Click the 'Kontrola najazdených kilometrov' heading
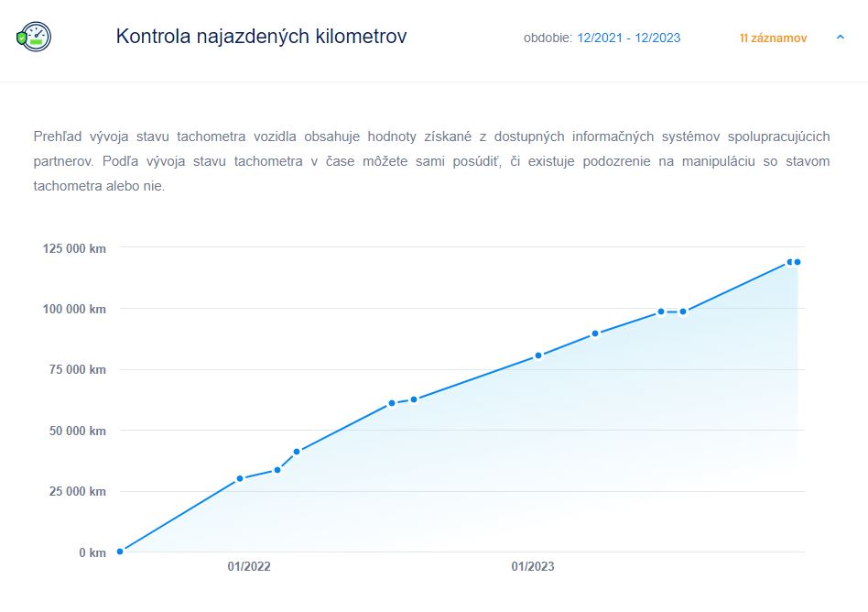Viewport: 868px width, 612px height. [x=261, y=36]
